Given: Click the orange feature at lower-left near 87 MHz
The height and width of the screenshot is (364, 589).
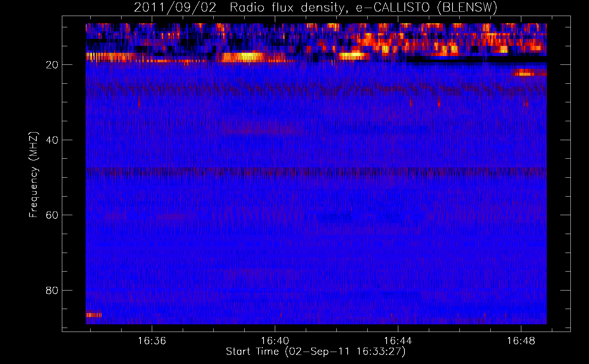Looking at the screenshot, I should pos(94,315).
